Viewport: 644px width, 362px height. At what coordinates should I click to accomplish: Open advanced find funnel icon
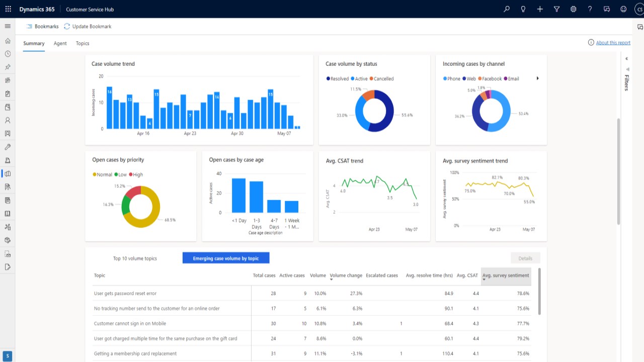point(556,9)
